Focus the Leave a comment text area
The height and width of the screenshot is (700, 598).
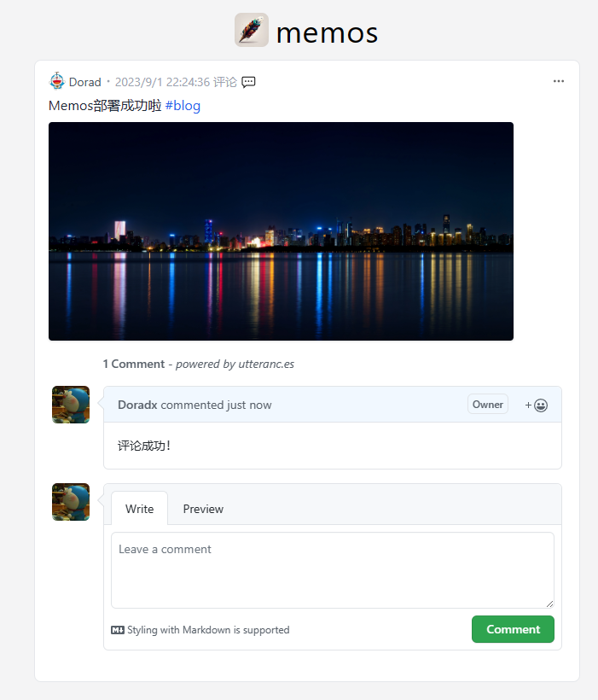[x=333, y=570]
